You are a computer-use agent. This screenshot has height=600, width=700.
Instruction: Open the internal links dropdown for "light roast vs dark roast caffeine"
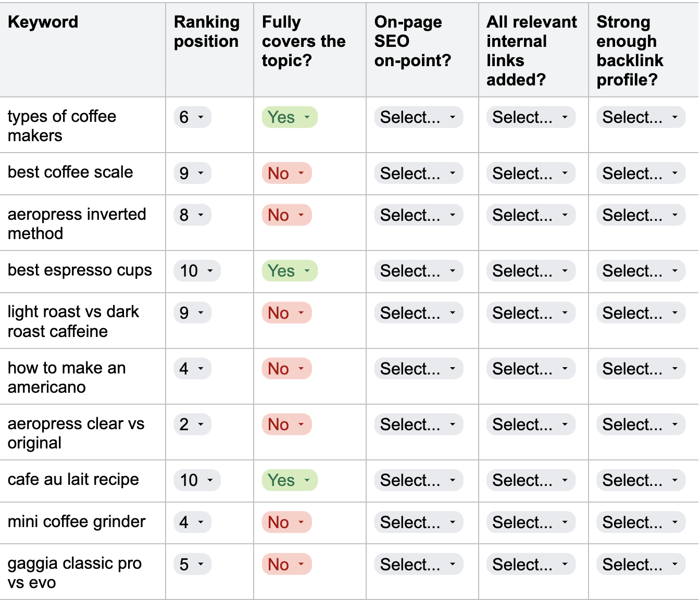[x=530, y=312]
